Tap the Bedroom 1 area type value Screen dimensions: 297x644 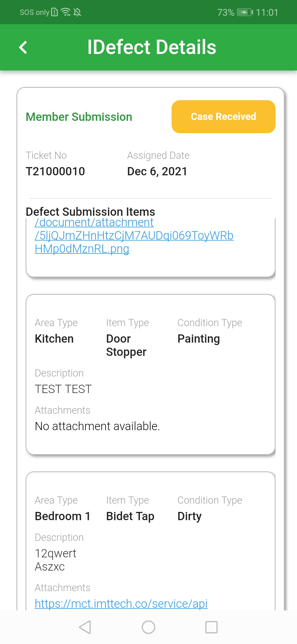[63, 516]
